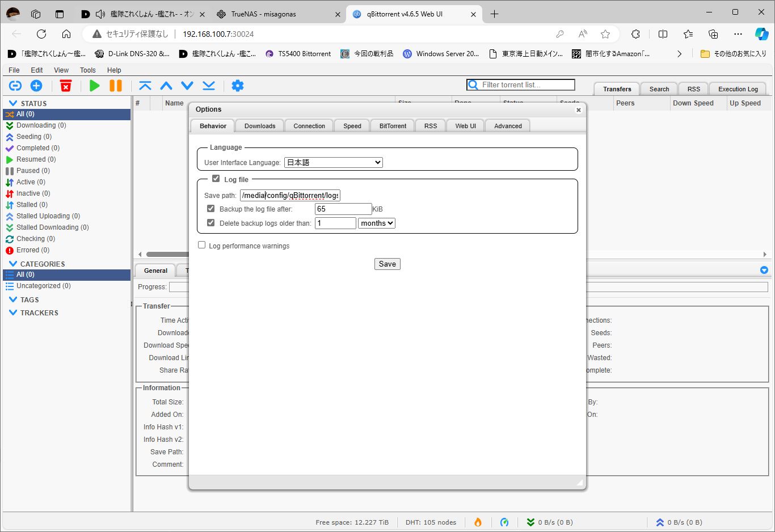775x532 pixels.
Task: Click the blue collapse-panel arrow icon
Action: (764, 270)
